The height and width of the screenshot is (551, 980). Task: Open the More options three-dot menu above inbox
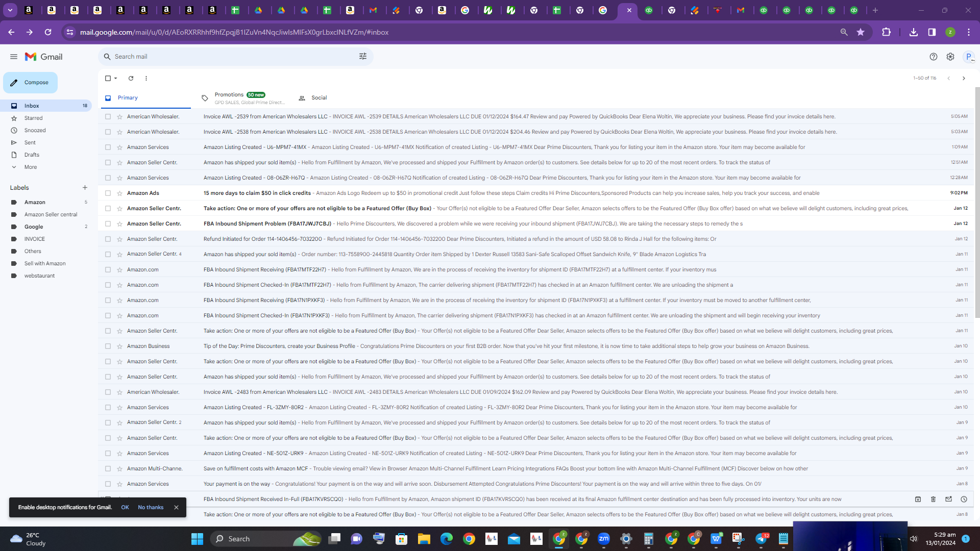pos(146,78)
